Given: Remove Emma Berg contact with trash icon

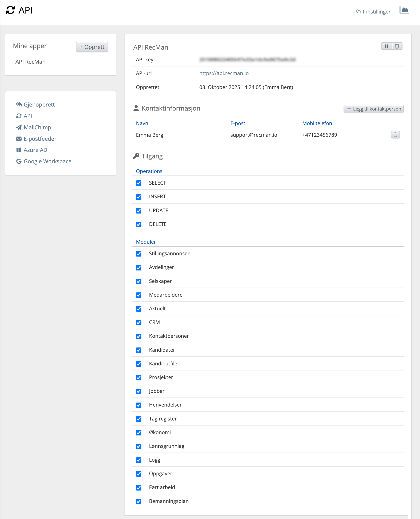Looking at the screenshot, I should [x=395, y=135].
